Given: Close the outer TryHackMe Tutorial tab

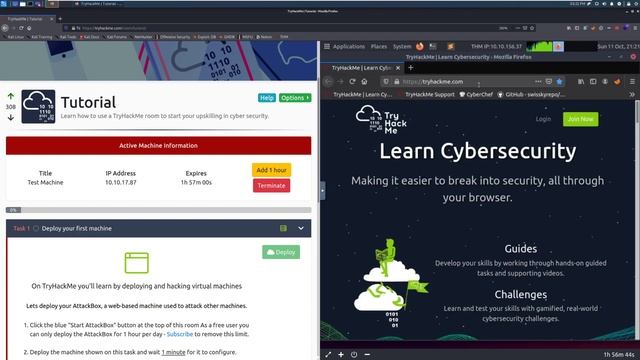Looking at the screenshot, I should (x=52, y=19).
